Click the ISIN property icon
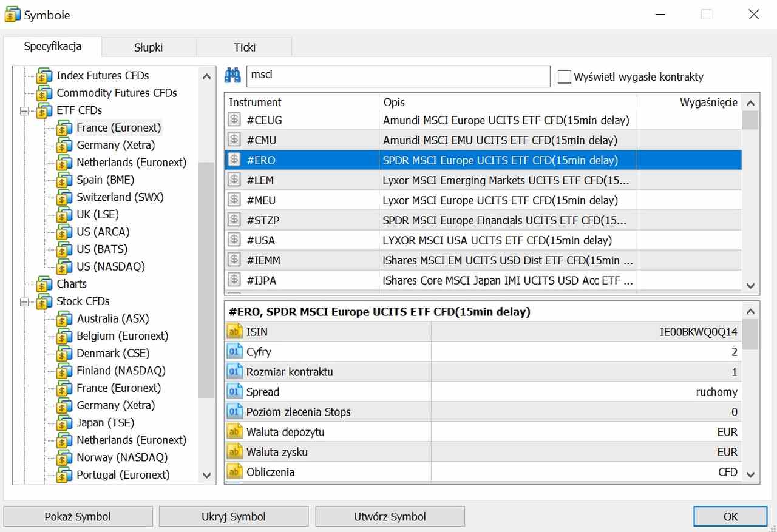The image size is (777, 532). point(234,332)
